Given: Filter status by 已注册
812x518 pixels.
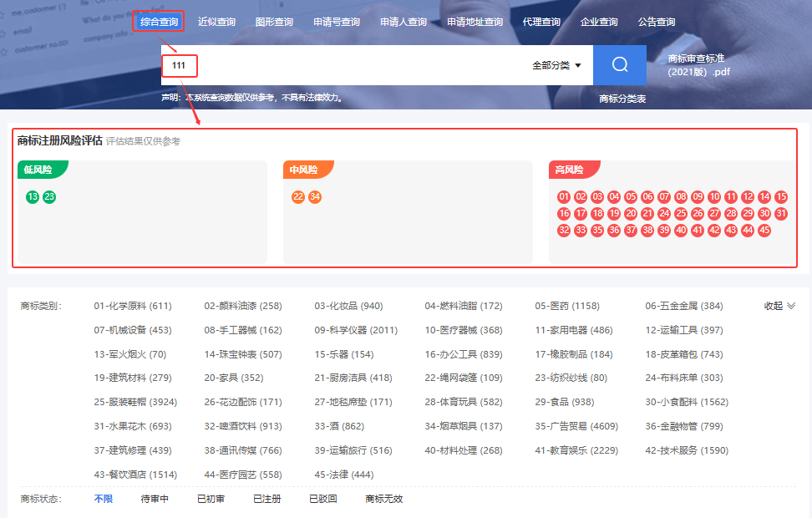Looking at the screenshot, I should [x=266, y=499].
